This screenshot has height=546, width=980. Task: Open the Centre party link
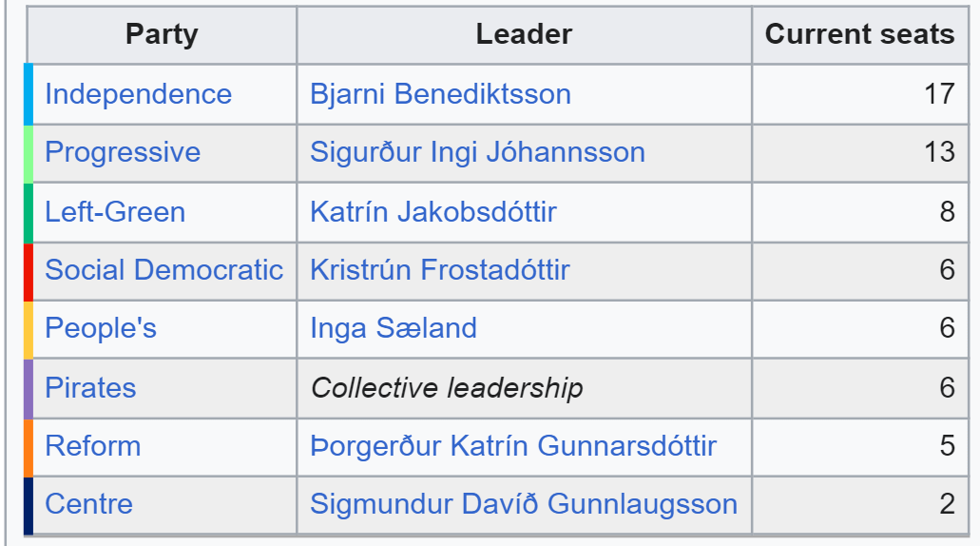[88, 504]
